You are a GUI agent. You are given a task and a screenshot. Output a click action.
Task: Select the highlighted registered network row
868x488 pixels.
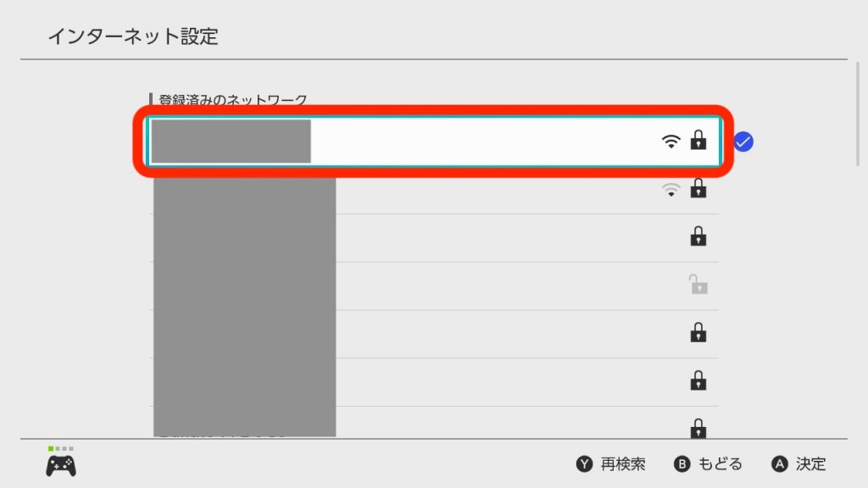[x=433, y=141]
